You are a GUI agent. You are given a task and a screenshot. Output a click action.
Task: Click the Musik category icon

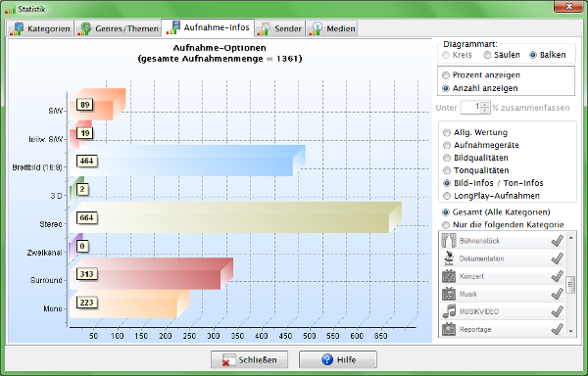pyautogui.click(x=449, y=294)
